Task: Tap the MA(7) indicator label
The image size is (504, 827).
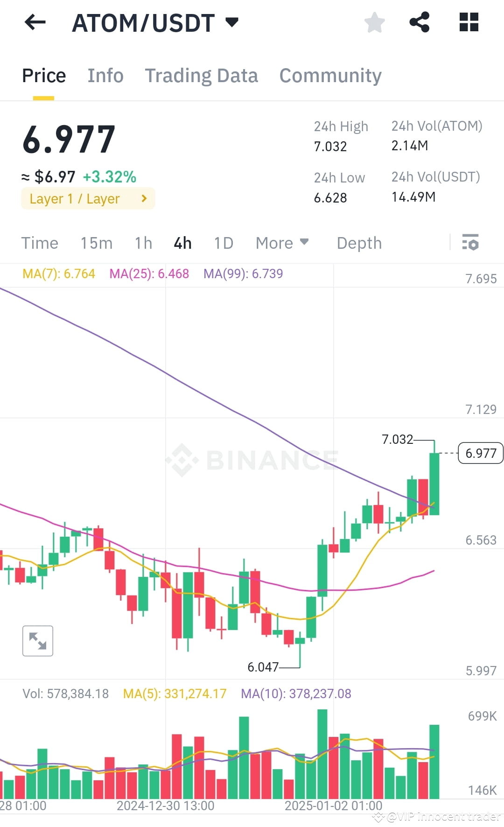Action: tap(59, 273)
